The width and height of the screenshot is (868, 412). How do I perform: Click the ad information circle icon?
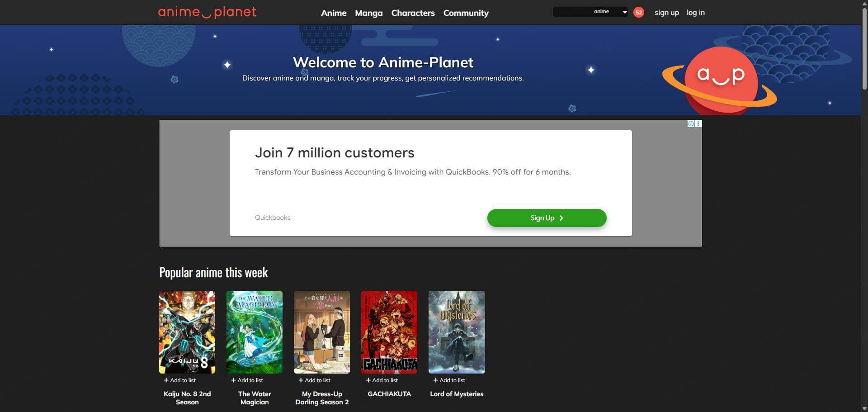point(690,123)
